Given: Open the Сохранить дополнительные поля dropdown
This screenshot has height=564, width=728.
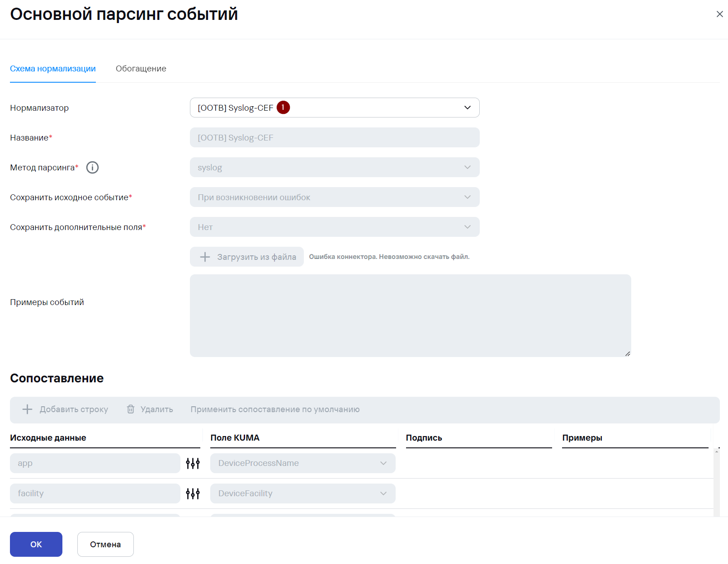Looking at the screenshot, I should point(335,227).
